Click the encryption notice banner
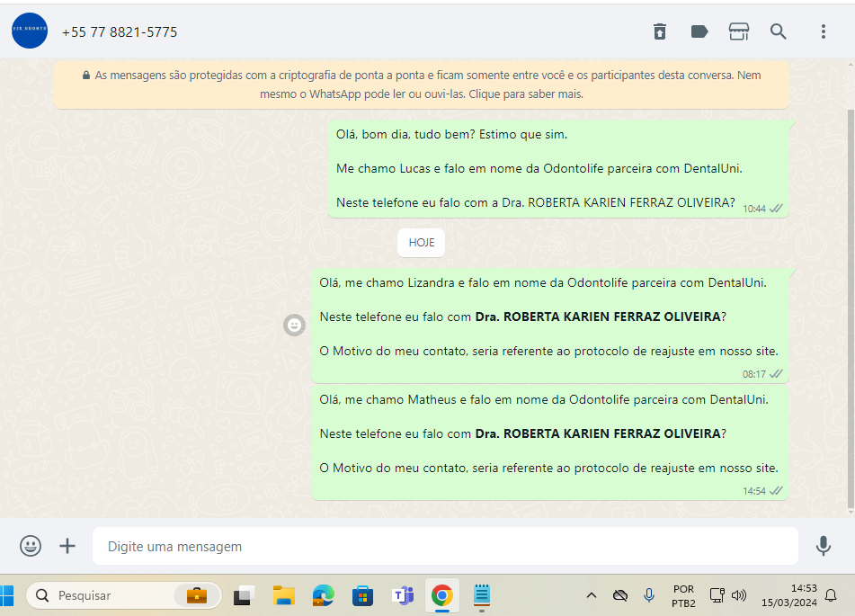 [422, 85]
